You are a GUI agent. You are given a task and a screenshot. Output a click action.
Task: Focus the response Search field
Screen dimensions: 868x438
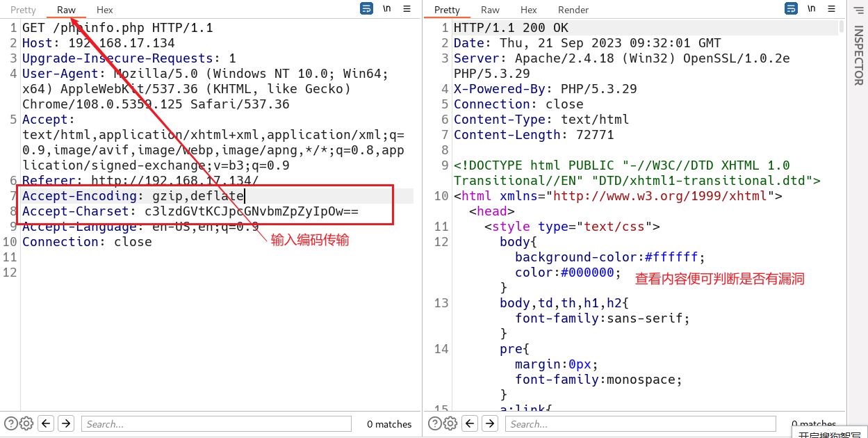(x=640, y=423)
